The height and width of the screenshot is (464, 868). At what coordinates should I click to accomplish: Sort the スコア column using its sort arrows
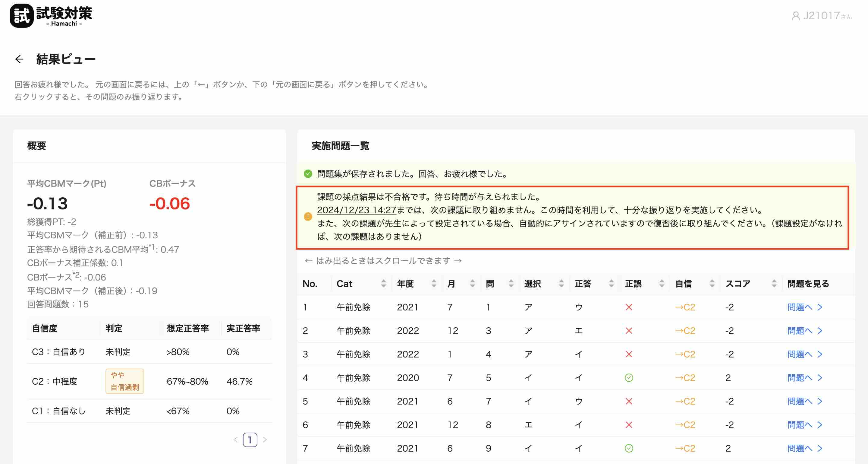[774, 284]
